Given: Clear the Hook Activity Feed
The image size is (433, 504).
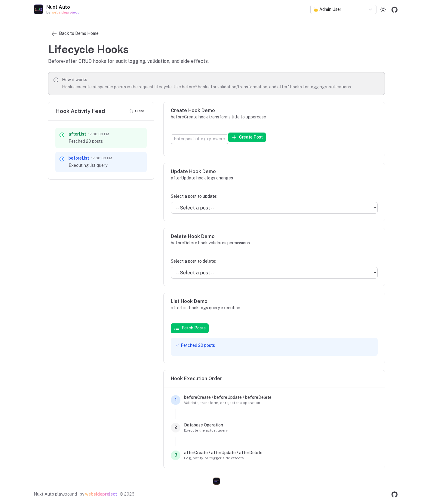Looking at the screenshot, I should pyautogui.click(x=137, y=111).
